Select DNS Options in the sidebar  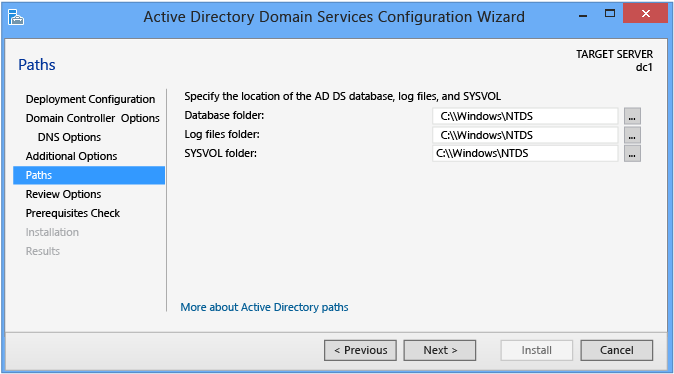coord(69,137)
